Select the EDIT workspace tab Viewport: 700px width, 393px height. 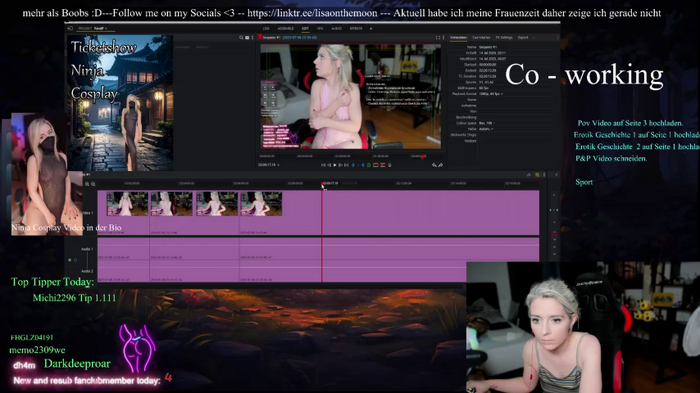305,29
